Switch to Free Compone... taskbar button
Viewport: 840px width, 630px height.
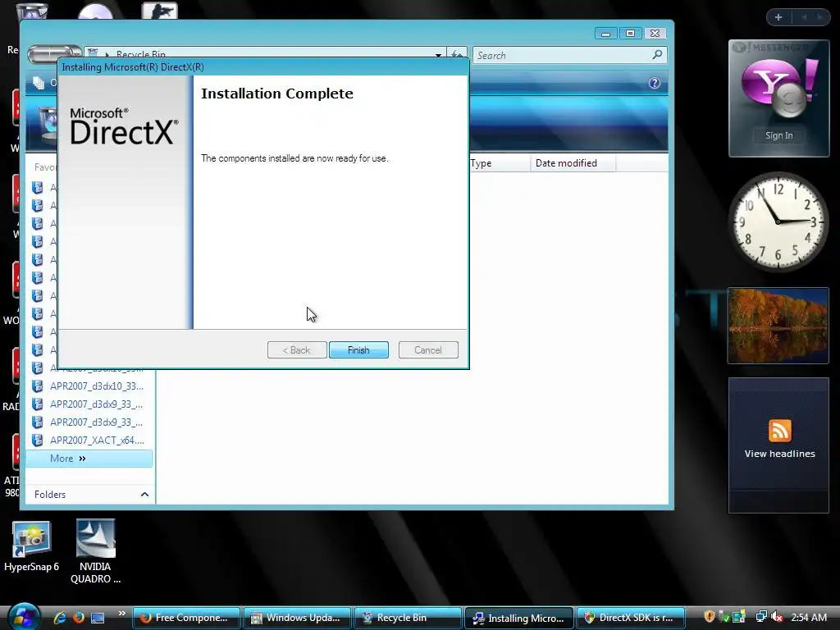pyautogui.click(x=186, y=618)
